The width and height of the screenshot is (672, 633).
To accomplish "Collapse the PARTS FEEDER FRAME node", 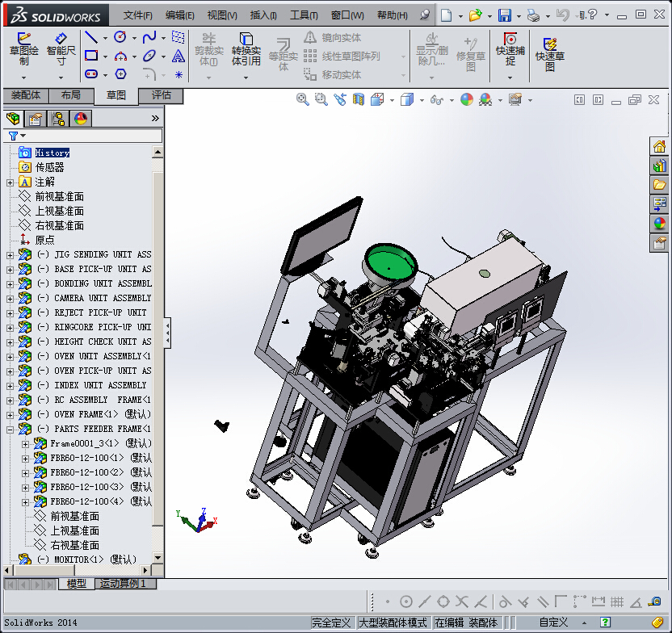I will coord(10,429).
